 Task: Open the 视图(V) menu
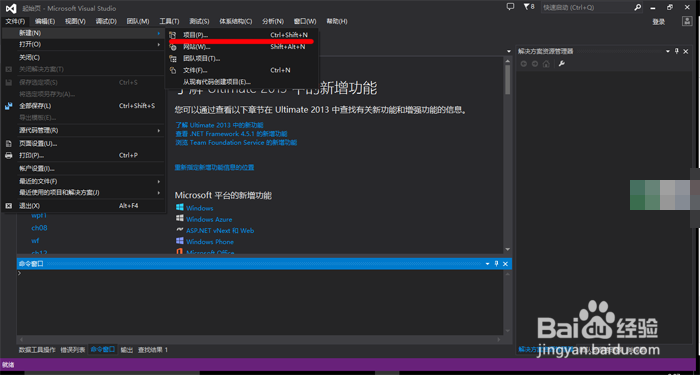click(x=75, y=21)
